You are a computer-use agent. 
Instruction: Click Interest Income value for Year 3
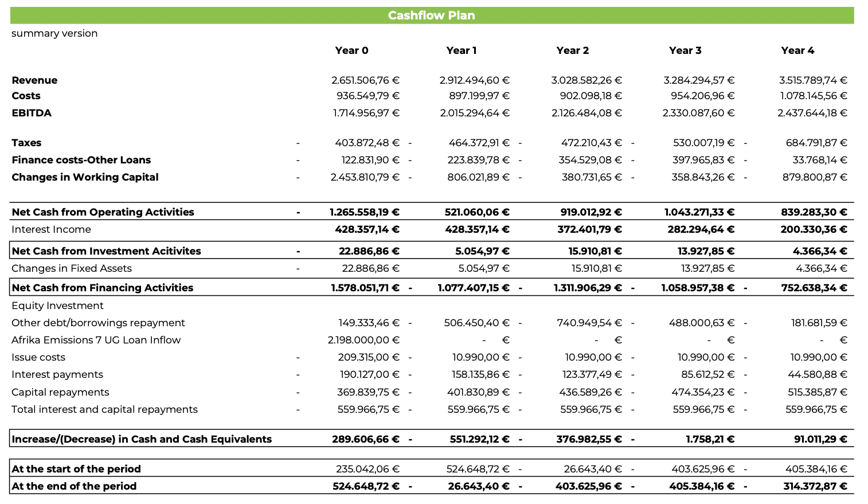tap(699, 229)
